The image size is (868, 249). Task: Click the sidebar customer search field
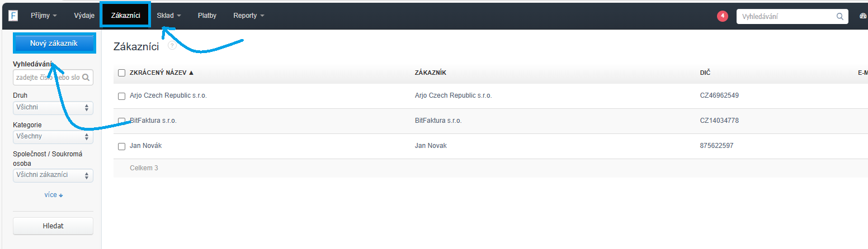[48, 78]
